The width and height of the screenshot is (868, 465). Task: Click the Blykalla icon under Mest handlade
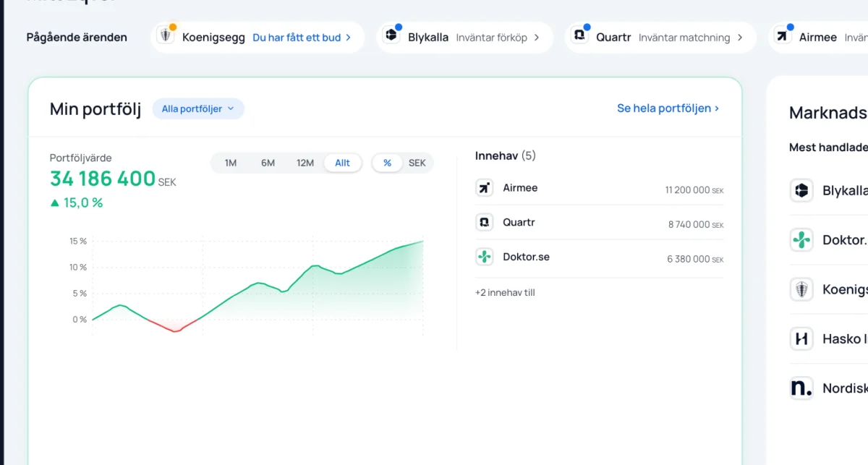pyautogui.click(x=801, y=191)
